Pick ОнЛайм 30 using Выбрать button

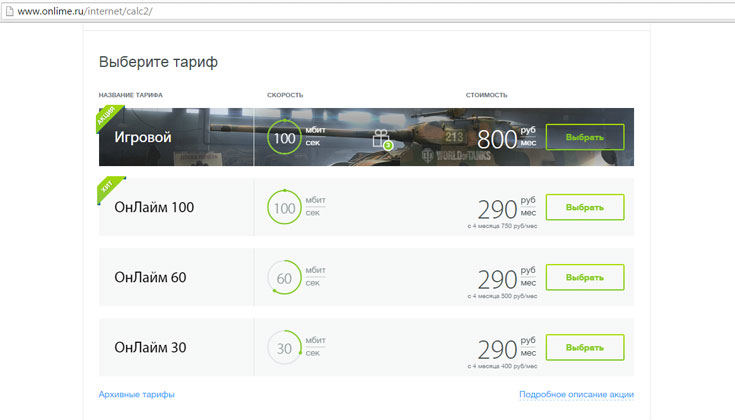pos(585,347)
